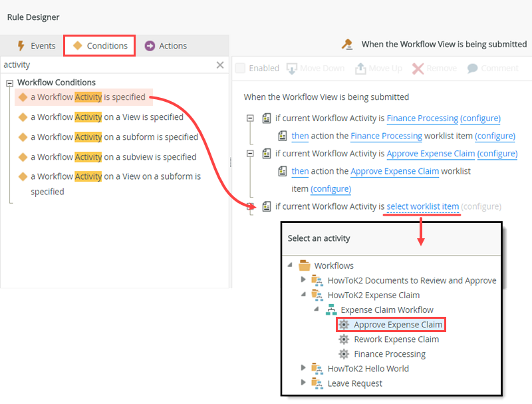Click the Move Down arrow icon
This screenshot has height=404, width=532.
tap(291, 69)
